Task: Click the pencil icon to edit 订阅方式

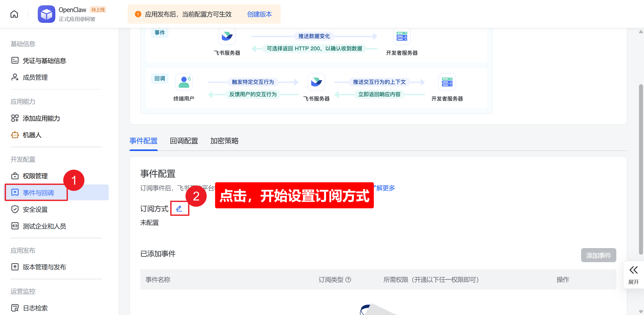Action: (x=179, y=208)
